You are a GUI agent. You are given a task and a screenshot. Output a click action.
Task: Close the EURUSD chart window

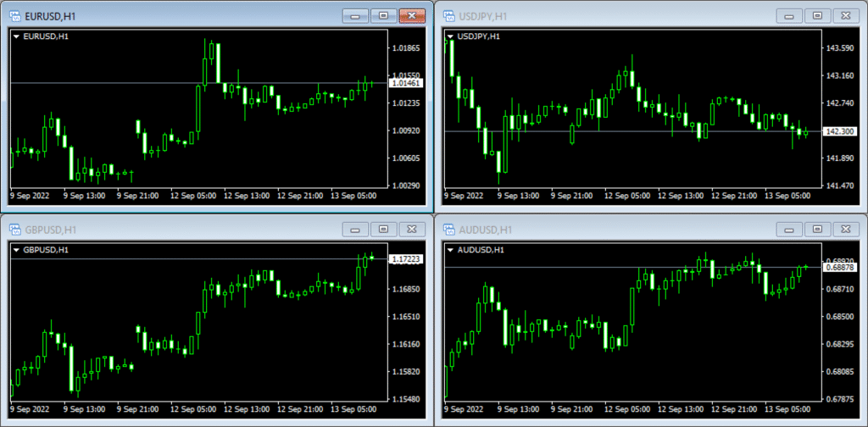(412, 15)
